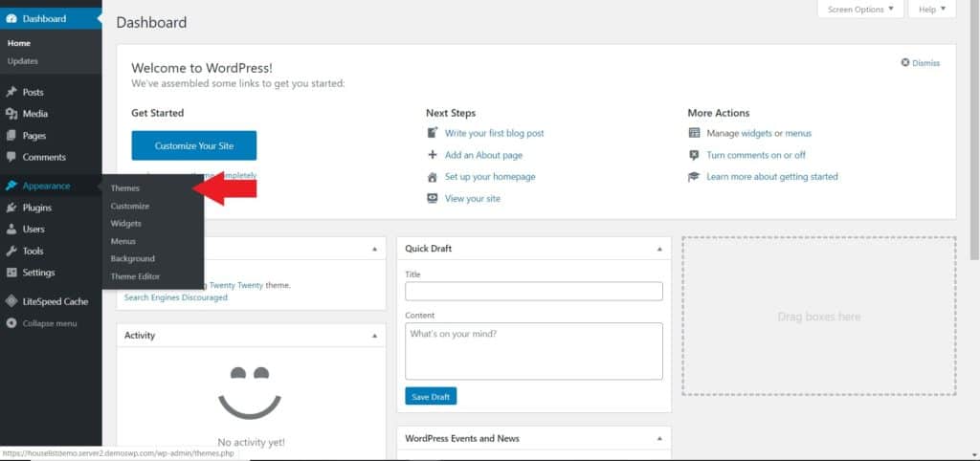This screenshot has width=980, height=461.
Task: Click Search Engines Discouraged link
Action: coord(176,297)
